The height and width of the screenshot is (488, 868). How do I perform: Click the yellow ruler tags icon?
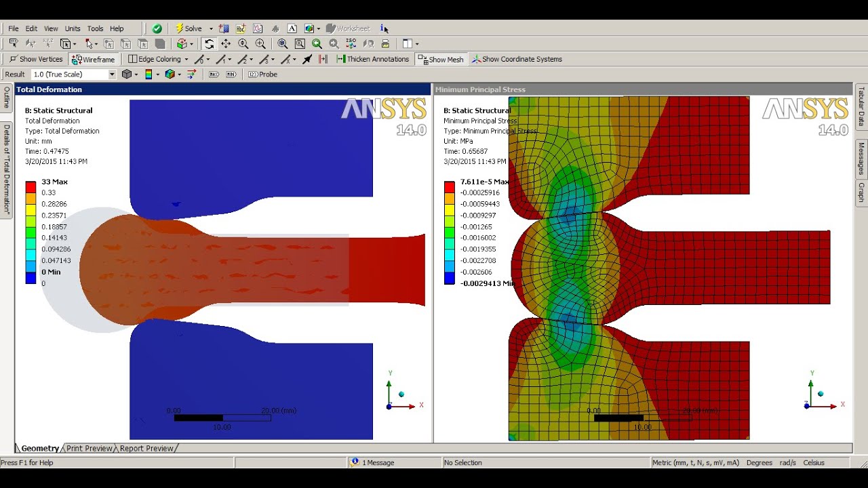(385, 43)
